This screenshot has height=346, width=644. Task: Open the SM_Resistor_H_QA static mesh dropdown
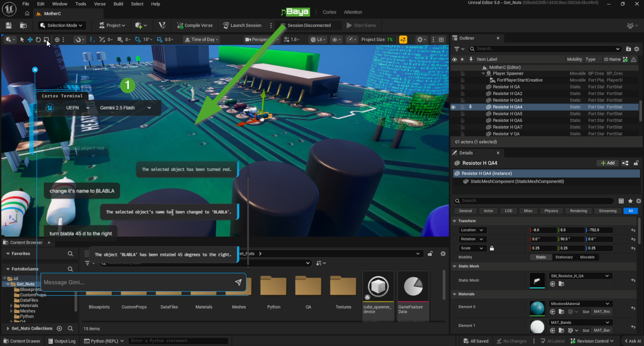point(580,276)
